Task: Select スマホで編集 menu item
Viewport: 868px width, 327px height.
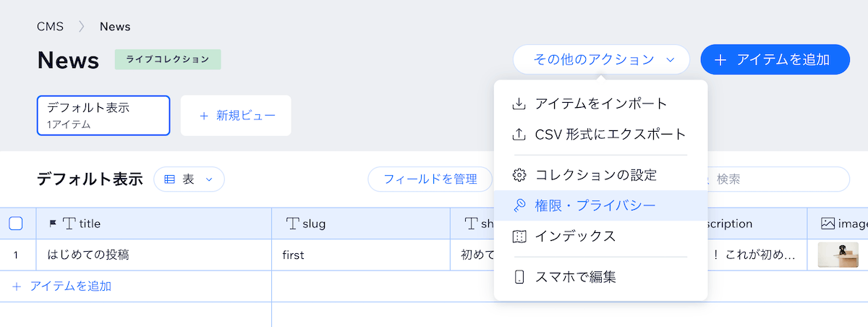Action: click(600, 277)
